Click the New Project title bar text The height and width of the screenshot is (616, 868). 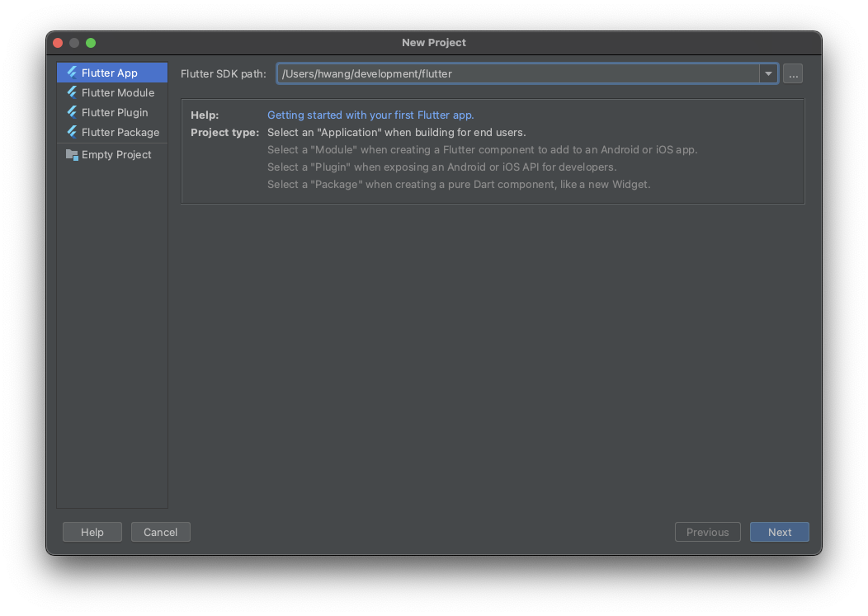click(x=434, y=43)
